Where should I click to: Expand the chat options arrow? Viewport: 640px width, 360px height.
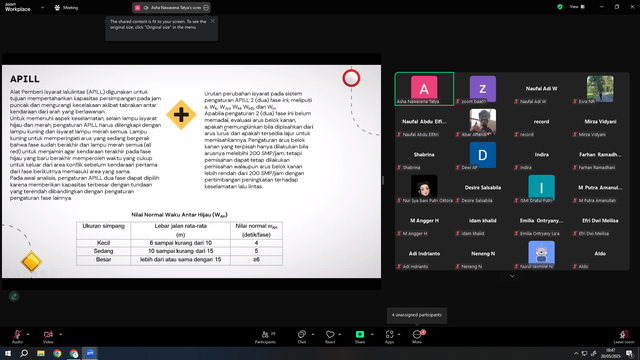click(313, 334)
